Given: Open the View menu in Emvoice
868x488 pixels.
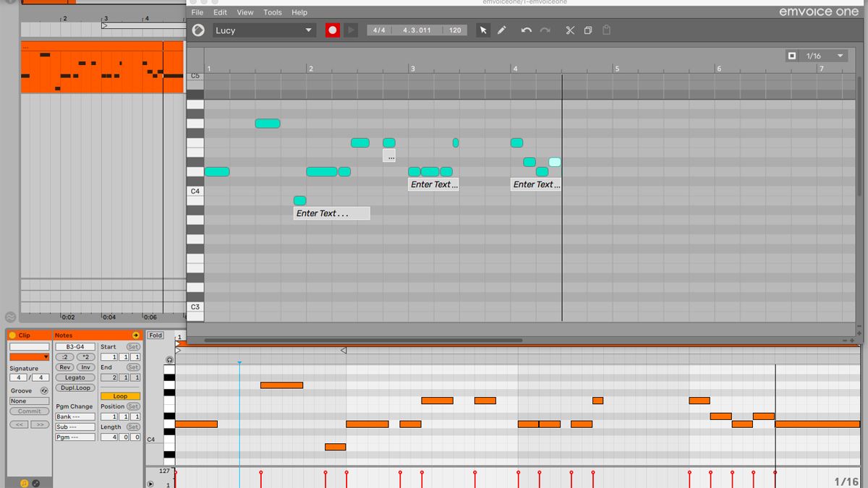Looking at the screenshot, I should [245, 12].
